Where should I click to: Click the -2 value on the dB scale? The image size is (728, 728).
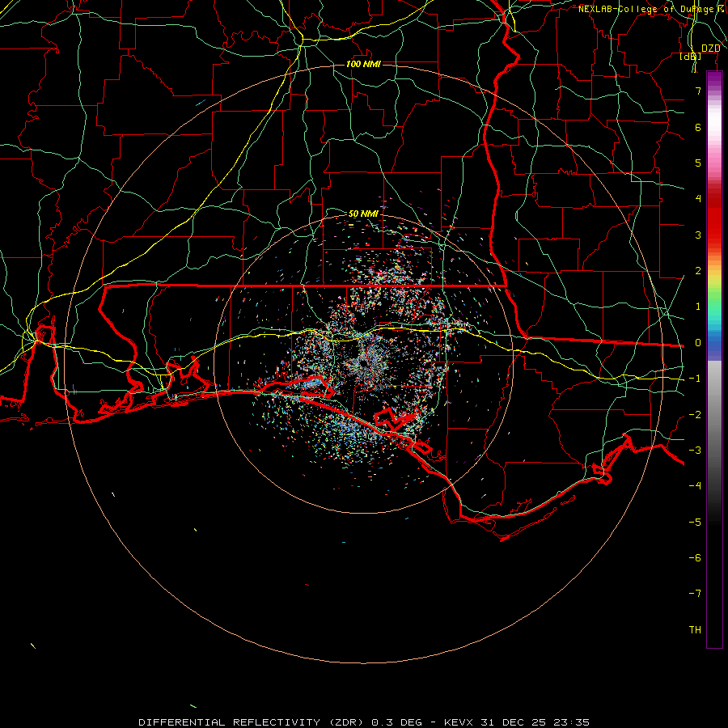[x=695, y=414]
